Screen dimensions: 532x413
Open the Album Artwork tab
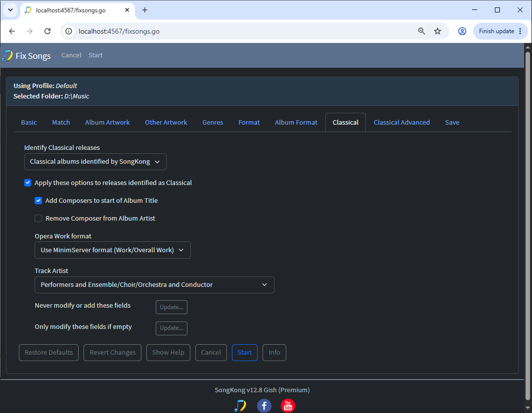(x=108, y=123)
